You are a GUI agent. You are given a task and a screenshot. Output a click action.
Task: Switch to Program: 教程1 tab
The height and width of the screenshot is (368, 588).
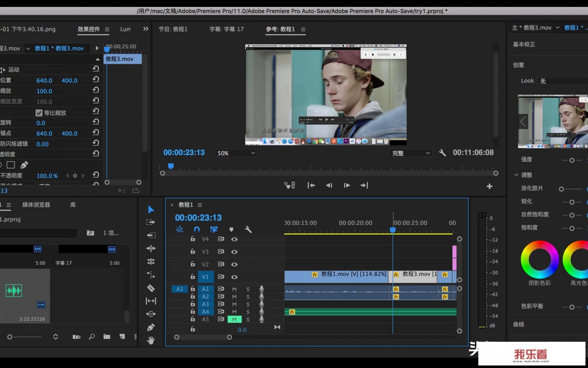point(173,29)
